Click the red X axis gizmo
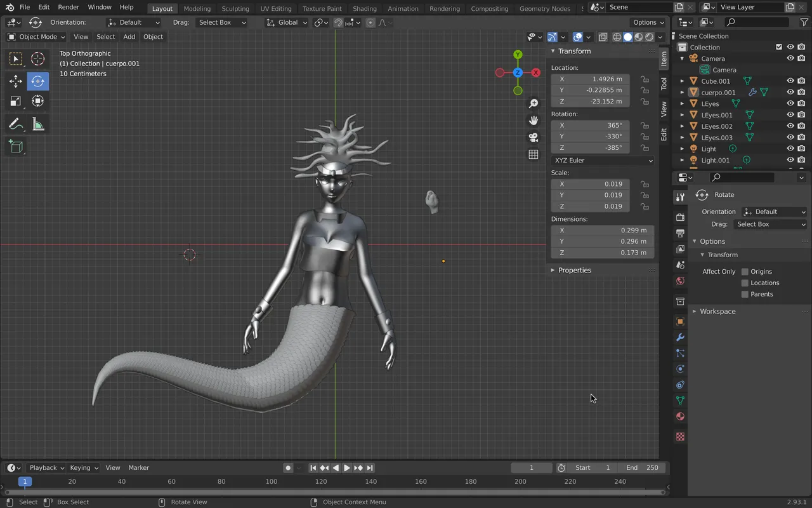Screen dimensions: 812x508 coord(536,73)
